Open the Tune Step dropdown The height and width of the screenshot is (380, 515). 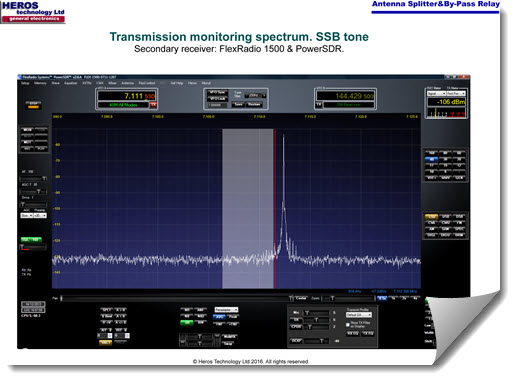(255, 96)
